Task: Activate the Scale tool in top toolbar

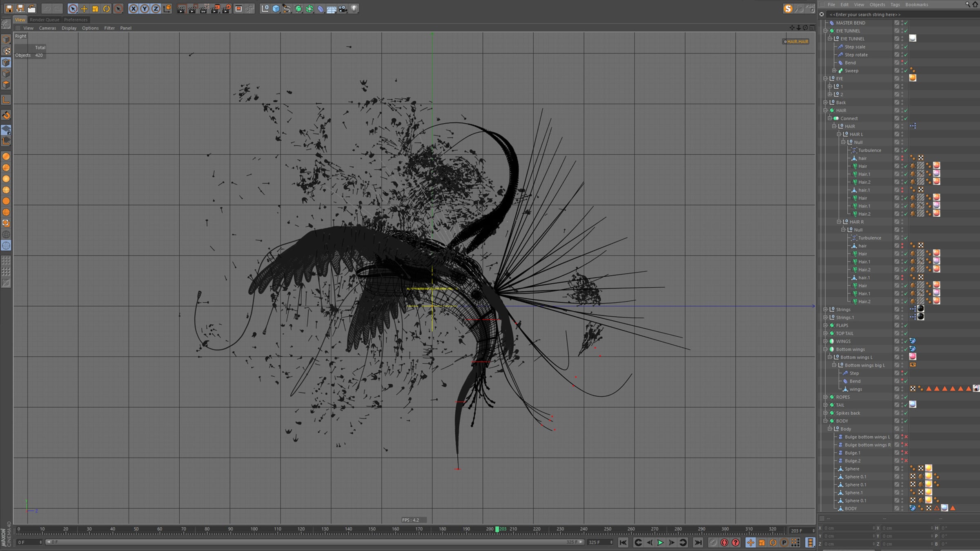Action: click(x=95, y=9)
